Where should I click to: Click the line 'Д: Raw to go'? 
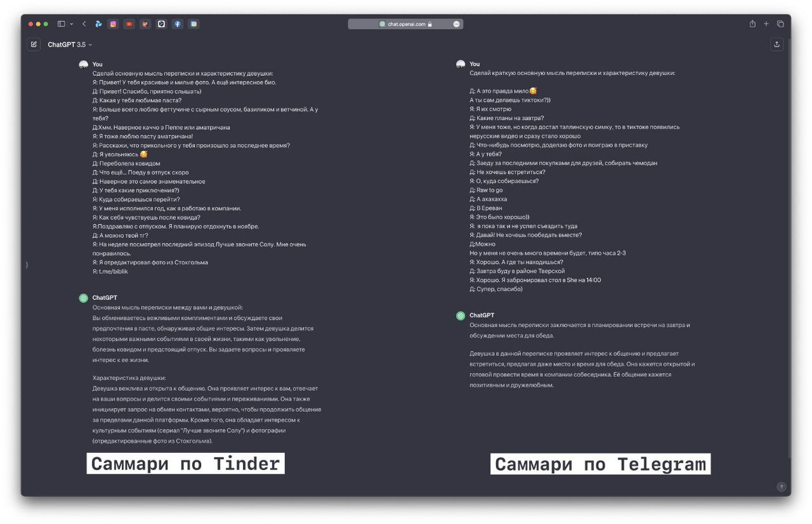pos(487,190)
